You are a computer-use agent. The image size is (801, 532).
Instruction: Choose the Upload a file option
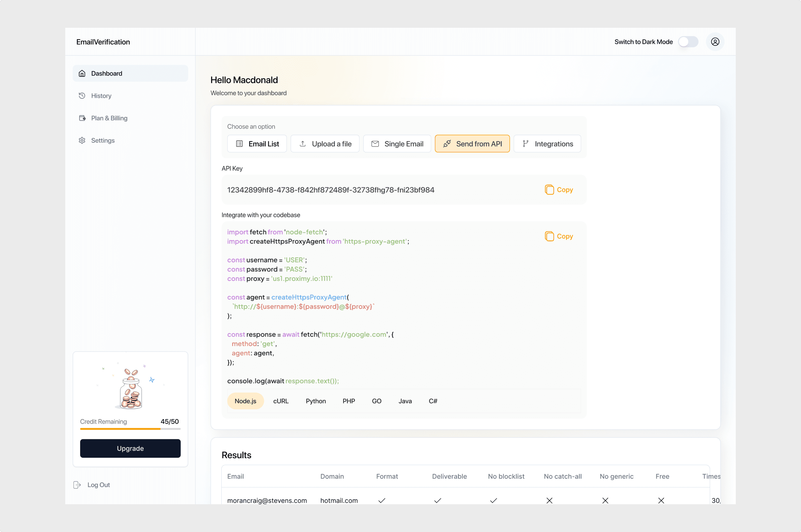click(325, 144)
